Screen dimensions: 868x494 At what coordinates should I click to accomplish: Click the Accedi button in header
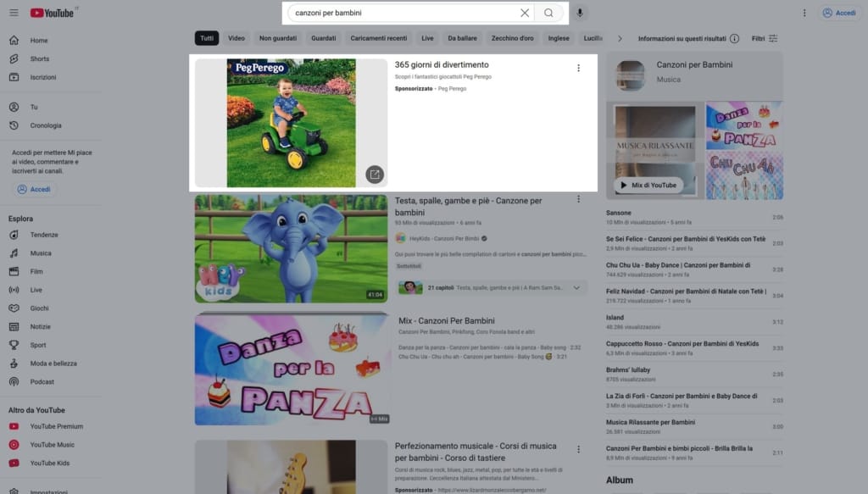point(839,13)
